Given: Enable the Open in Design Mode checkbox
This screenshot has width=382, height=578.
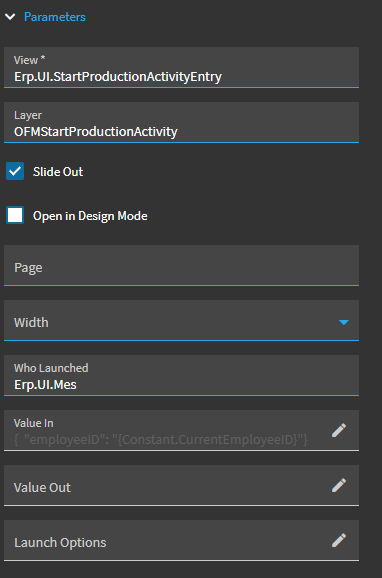Looking at the screenshot, I should [15, 215].
